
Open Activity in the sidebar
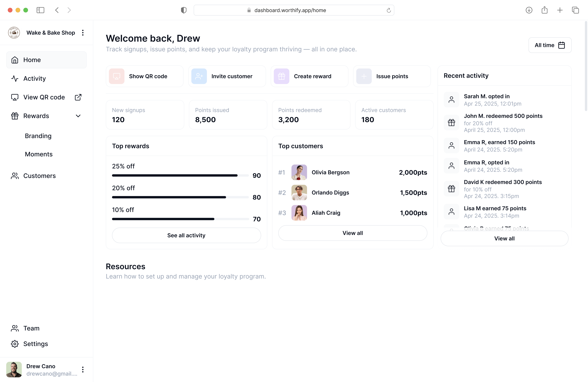[x=46, y=79]
